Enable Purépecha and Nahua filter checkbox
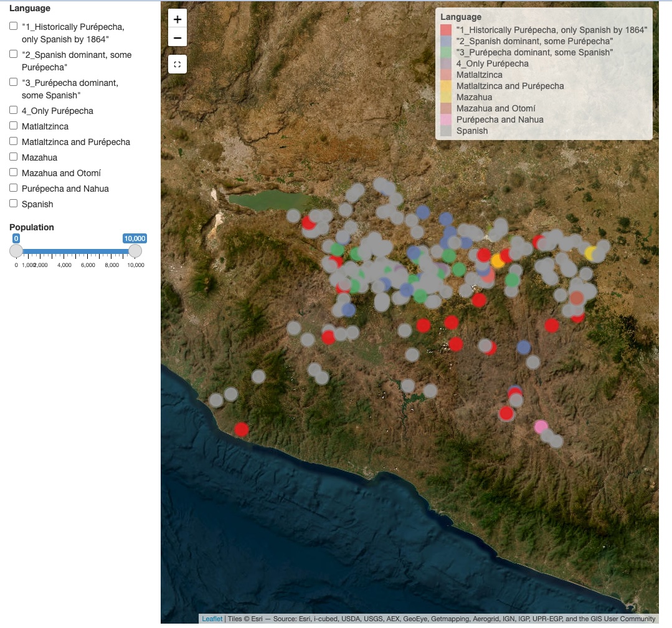The height and width of the screenshot is (628, 672). 14,188
